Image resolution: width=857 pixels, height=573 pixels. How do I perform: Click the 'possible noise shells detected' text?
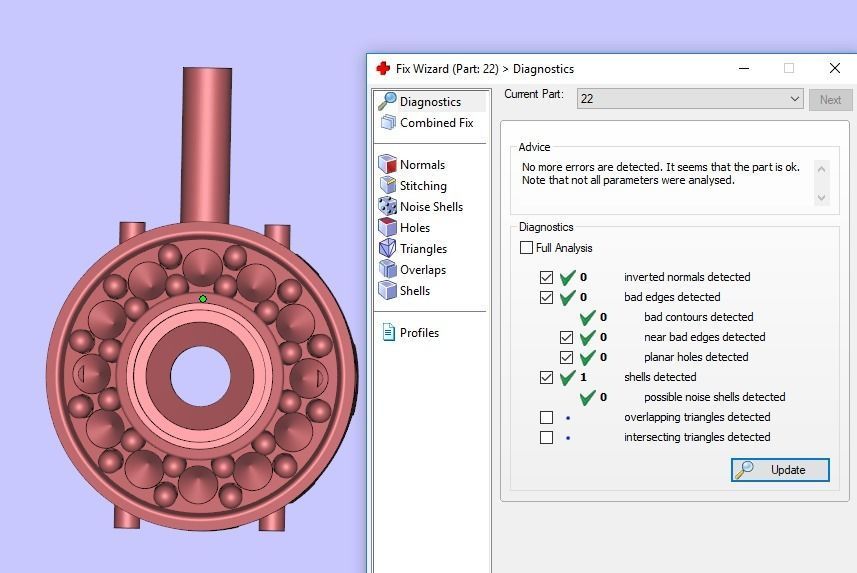point(714,397)
